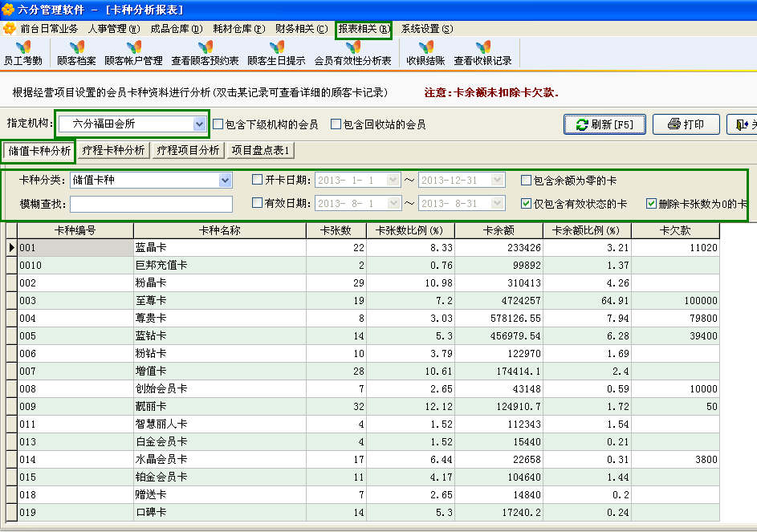Sort by 卡种编号 column header
The image size is (757, 532).
point(75,231)
